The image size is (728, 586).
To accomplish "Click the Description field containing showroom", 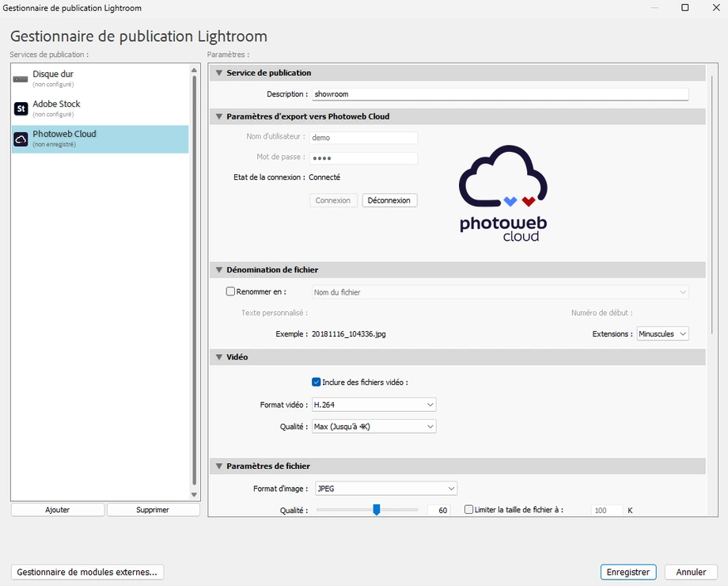I will pos(500,94).
